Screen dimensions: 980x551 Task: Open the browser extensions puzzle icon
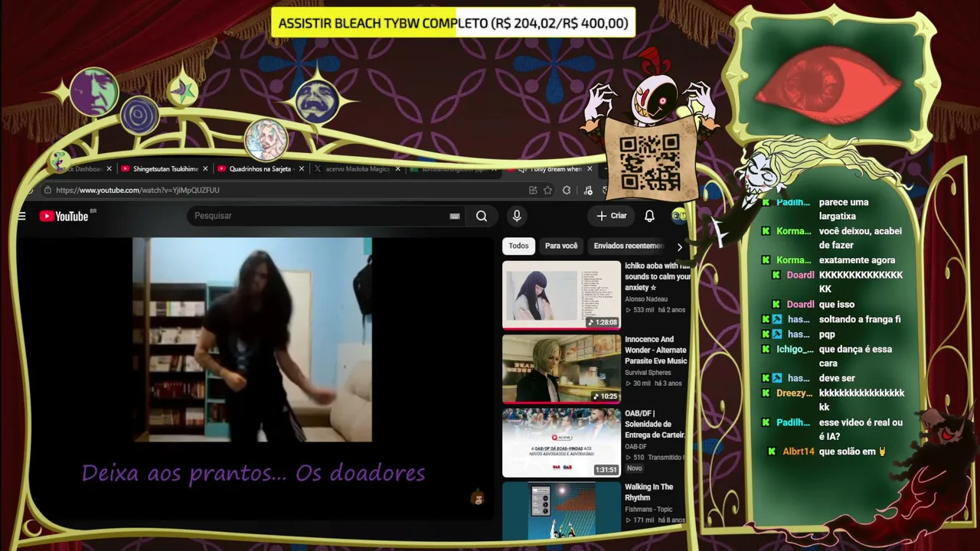(x=567, y=190)
